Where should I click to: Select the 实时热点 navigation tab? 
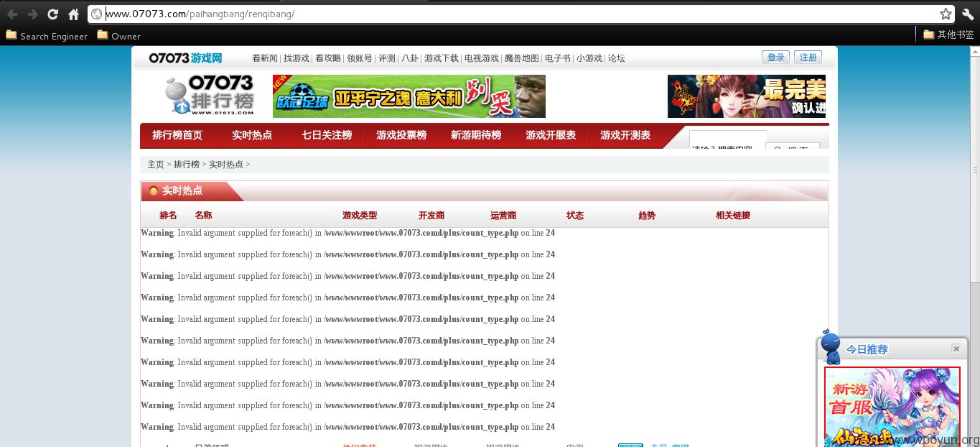coord(252,135)
